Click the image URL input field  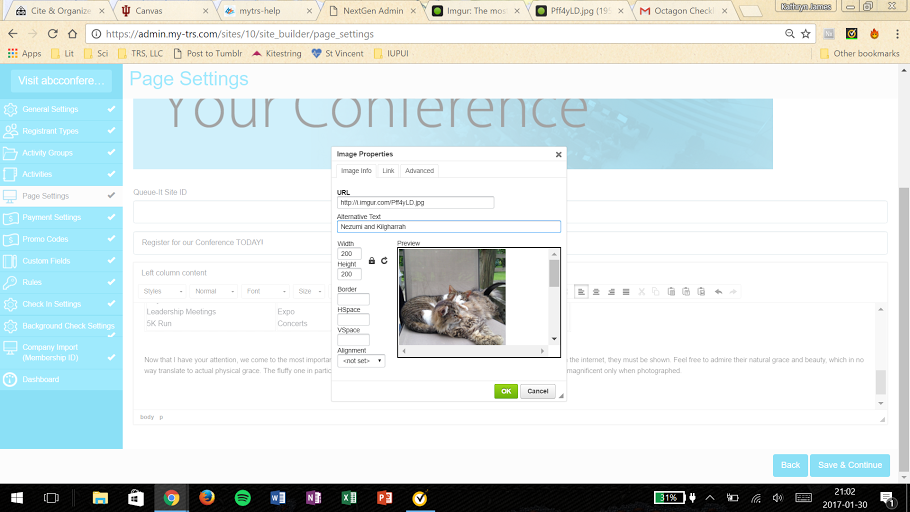click(x=416, y=202)
